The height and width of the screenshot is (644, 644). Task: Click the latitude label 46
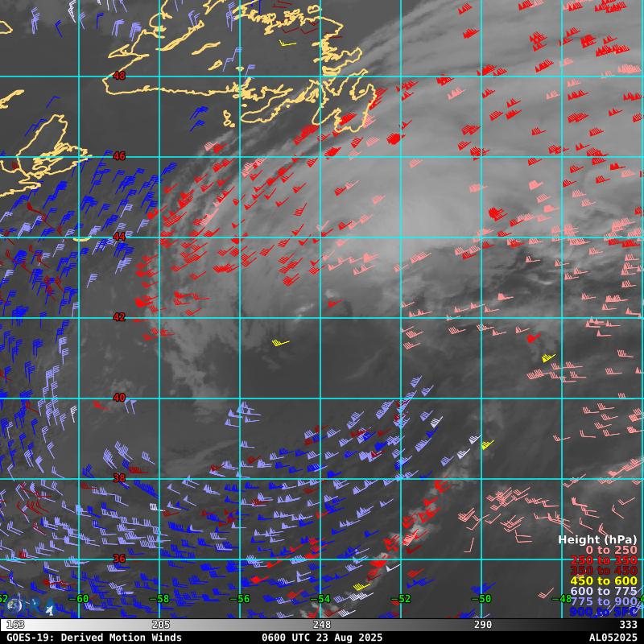119,156
